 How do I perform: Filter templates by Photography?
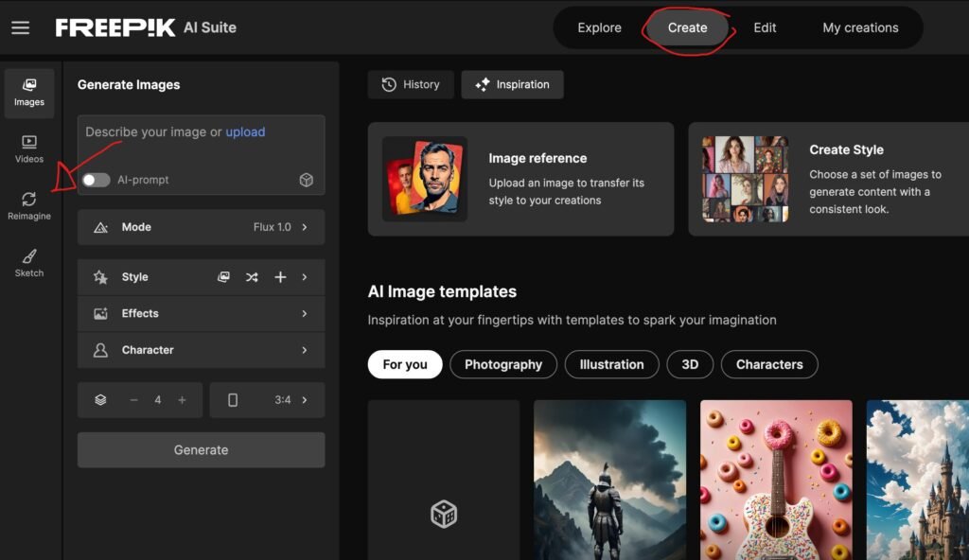pyautogui.click(x=503, y=365)
